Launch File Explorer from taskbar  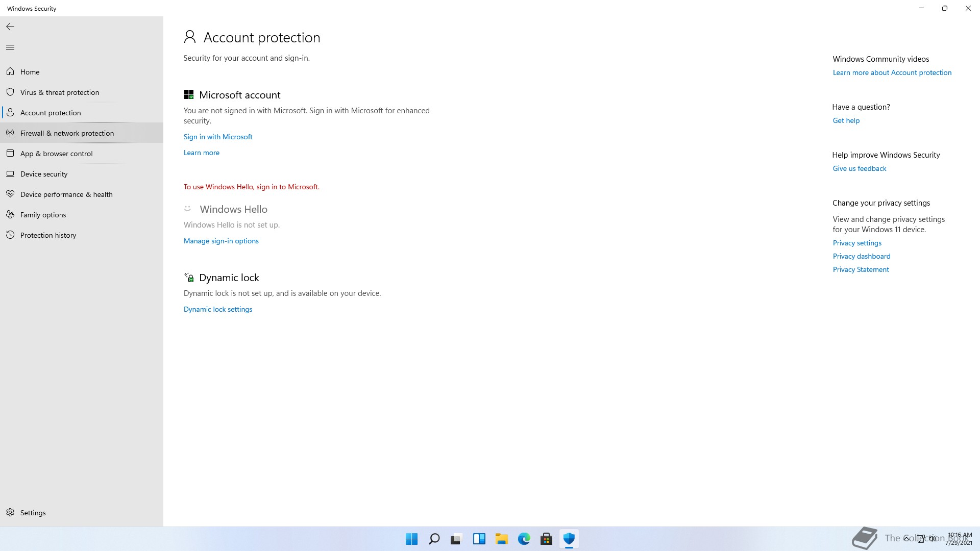[x=502, y=539]
